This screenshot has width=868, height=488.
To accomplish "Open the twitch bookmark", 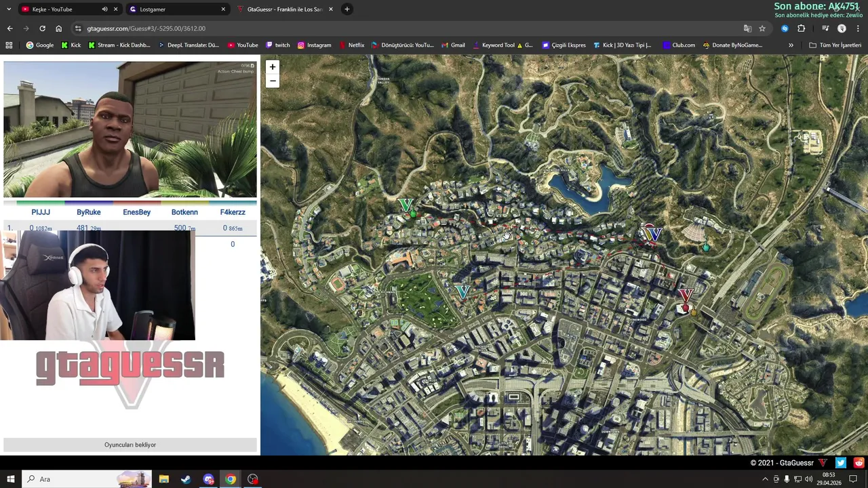I will 278,45.
